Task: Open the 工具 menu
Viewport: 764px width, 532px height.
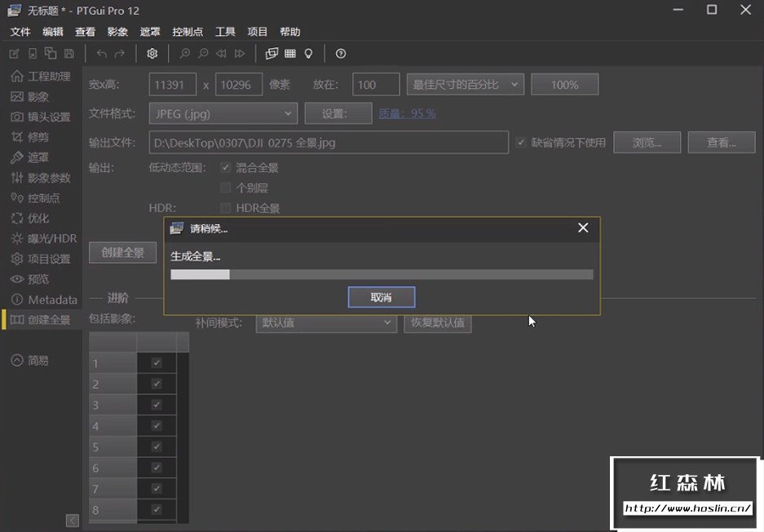Action: point(225,32)
